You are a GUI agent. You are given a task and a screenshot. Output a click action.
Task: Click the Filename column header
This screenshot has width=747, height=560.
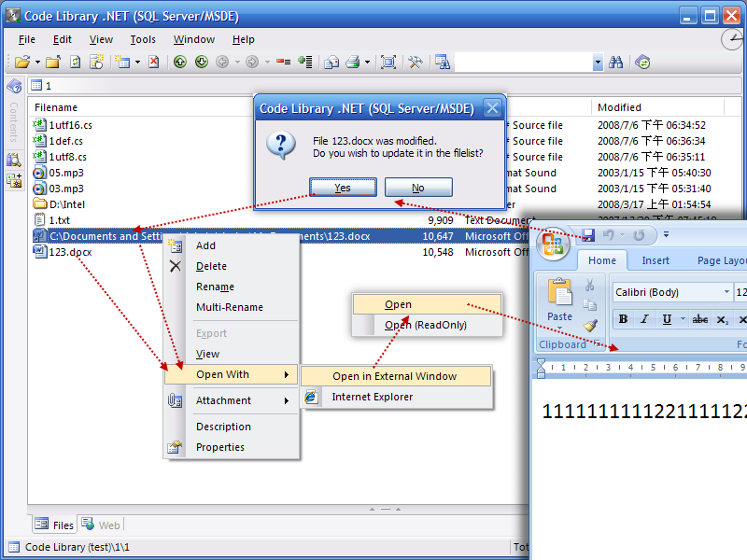56,107
